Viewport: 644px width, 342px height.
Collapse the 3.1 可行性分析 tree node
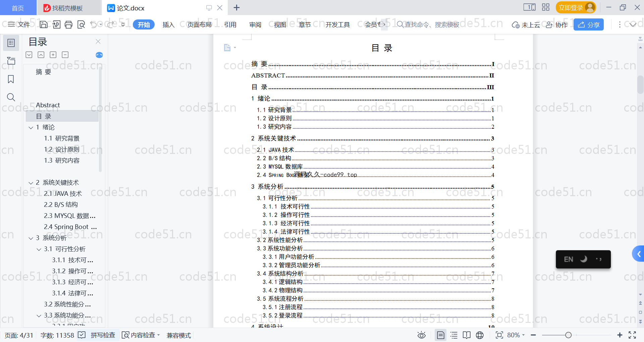pyautogui.click(x=39, y=249)
